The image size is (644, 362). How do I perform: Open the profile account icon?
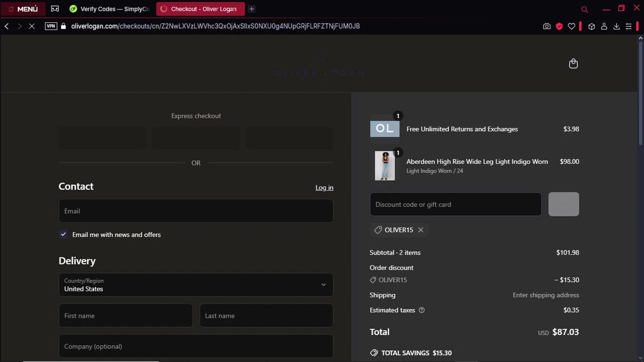click(x=604, y=26)
